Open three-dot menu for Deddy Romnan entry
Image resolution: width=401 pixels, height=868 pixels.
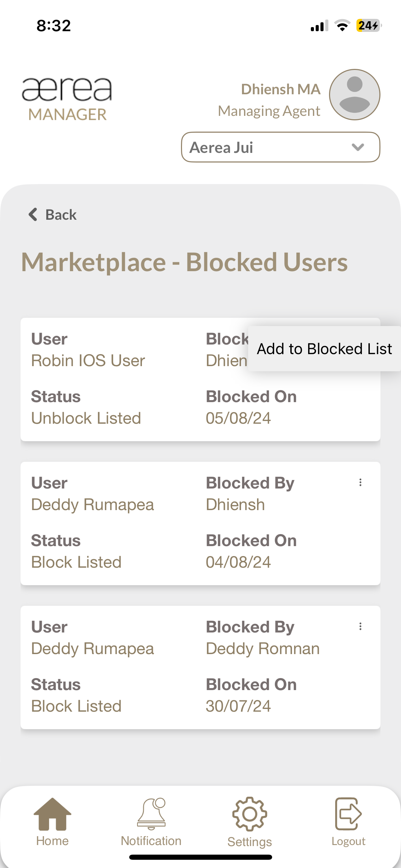(360, 627)
